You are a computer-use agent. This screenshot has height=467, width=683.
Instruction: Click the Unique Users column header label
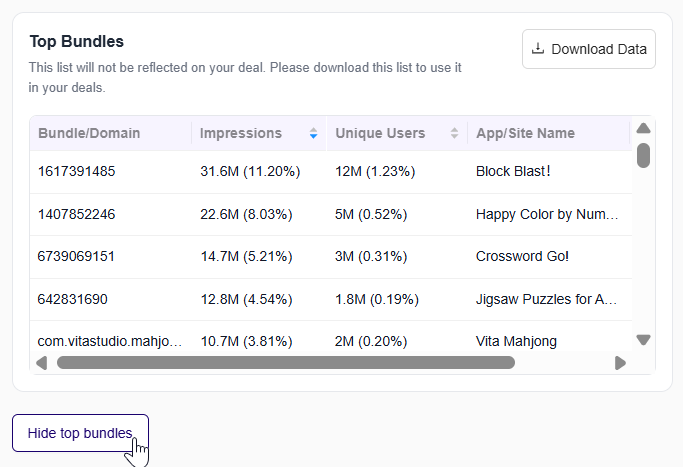380,133
